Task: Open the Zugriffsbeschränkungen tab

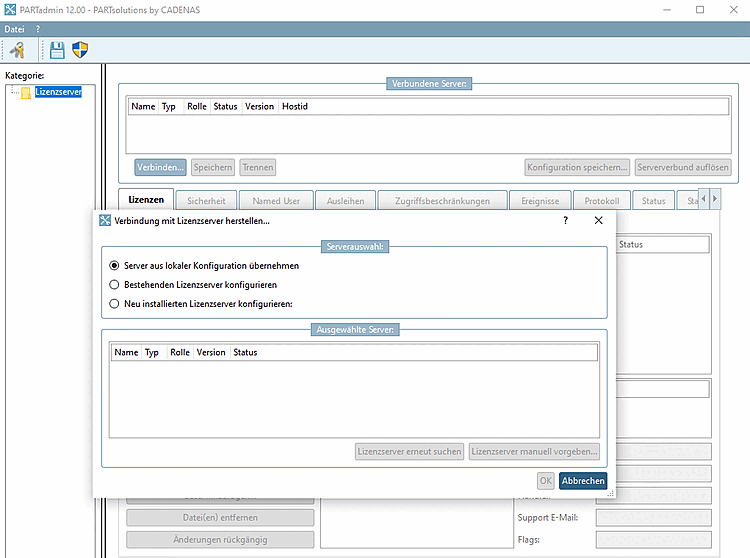Action: pyautogui.click(x=442, y=201)
